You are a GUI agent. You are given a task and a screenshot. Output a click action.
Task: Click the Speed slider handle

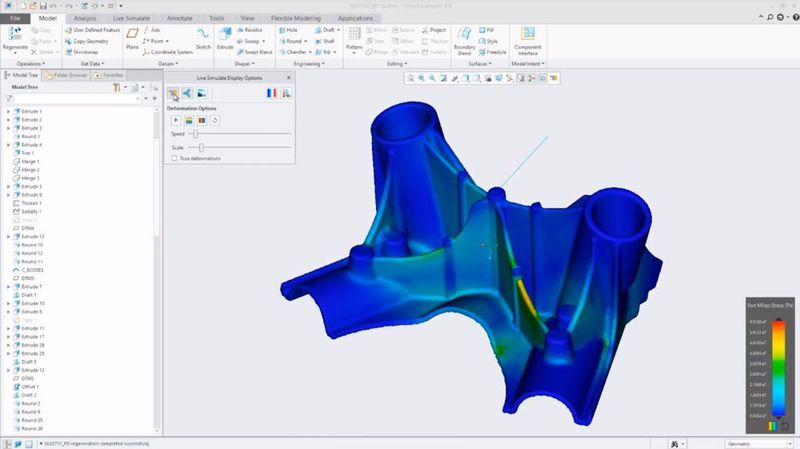click(195, 134)
